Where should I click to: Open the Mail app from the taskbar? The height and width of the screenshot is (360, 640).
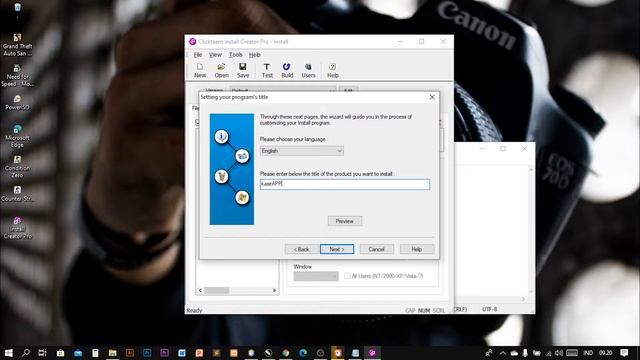coord(78,353)
